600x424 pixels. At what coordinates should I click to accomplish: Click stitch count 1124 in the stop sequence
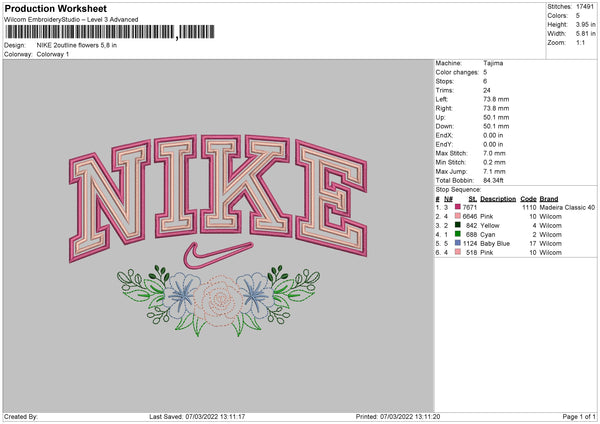click(470, 243)
